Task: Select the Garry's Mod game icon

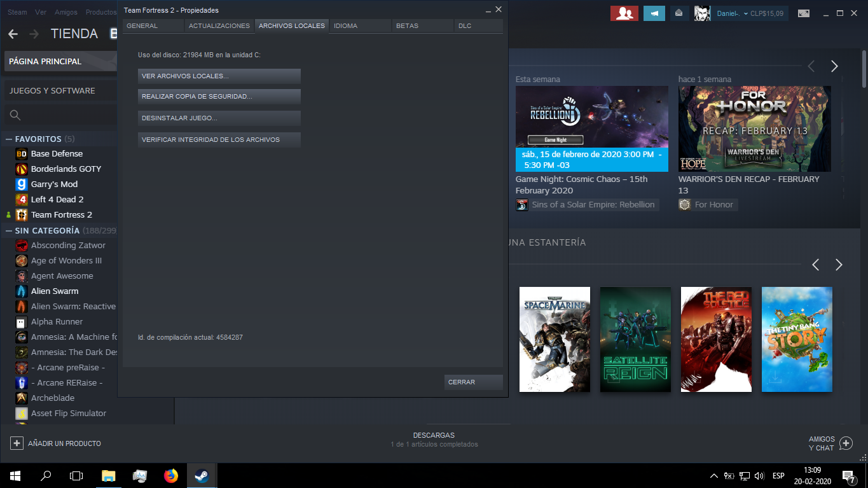Action: (x=22, y=184)
